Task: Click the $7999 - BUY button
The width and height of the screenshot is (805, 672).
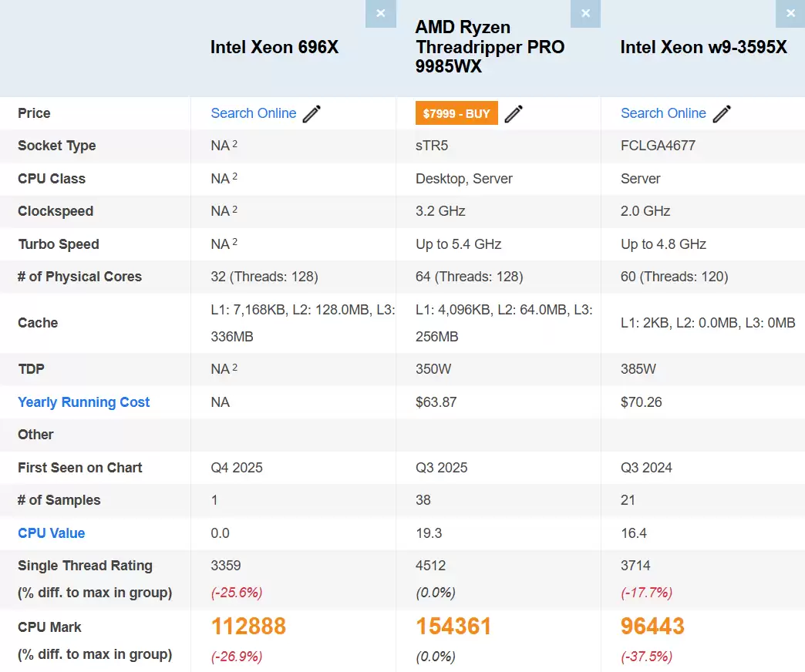Action: pos(456,113)
